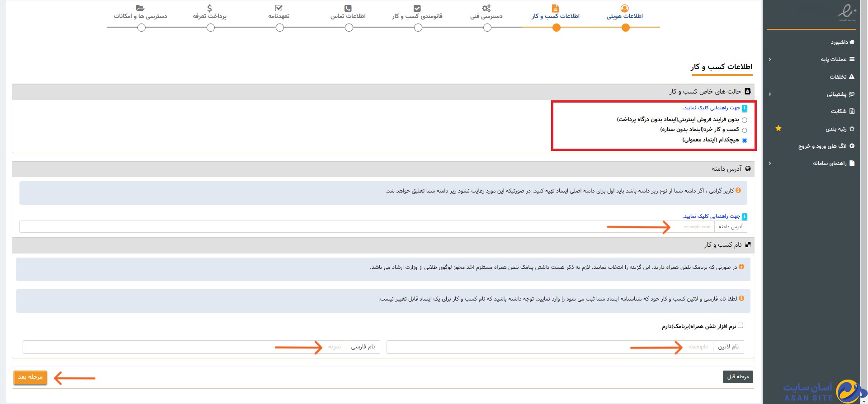The image size is (868, 404).
Task: Click the support chat bubble icon
Action: (852, 94)
